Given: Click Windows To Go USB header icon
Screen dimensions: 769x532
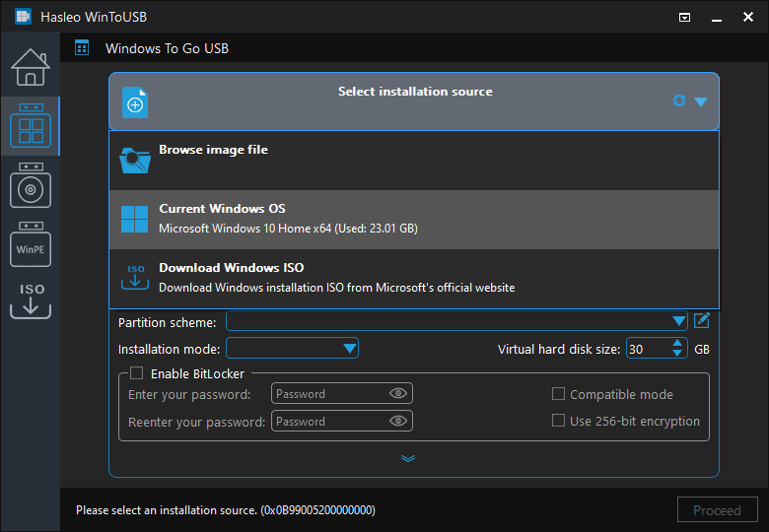Looking at the screenshot, I should point(82,48).
